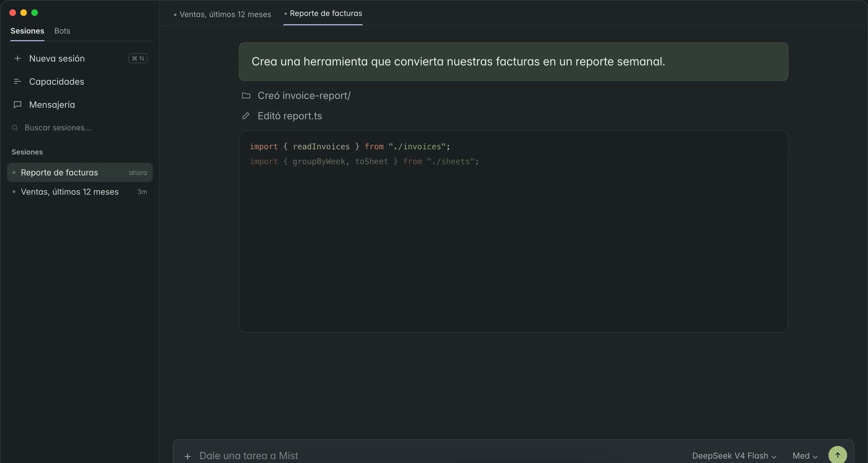868x463 pixels.
Task: Send the task with the green arrow button
Action: (838, 455)
